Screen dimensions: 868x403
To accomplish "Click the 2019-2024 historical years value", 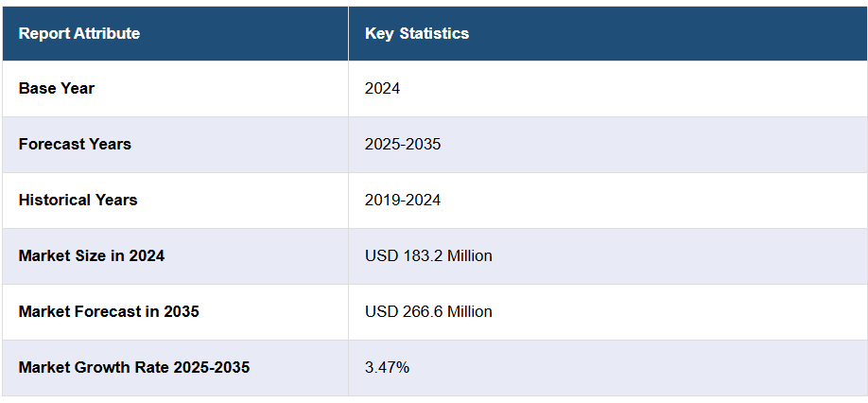I will (x=403, y=201).
